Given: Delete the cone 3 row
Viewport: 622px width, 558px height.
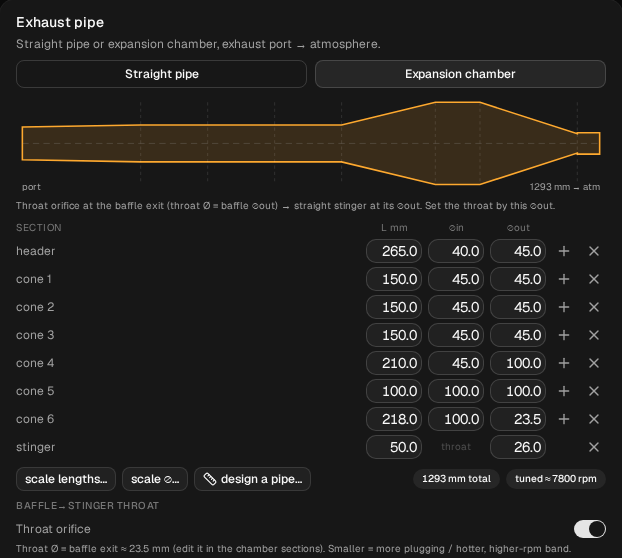Looking at the screenshot, I should click(594, 335).
